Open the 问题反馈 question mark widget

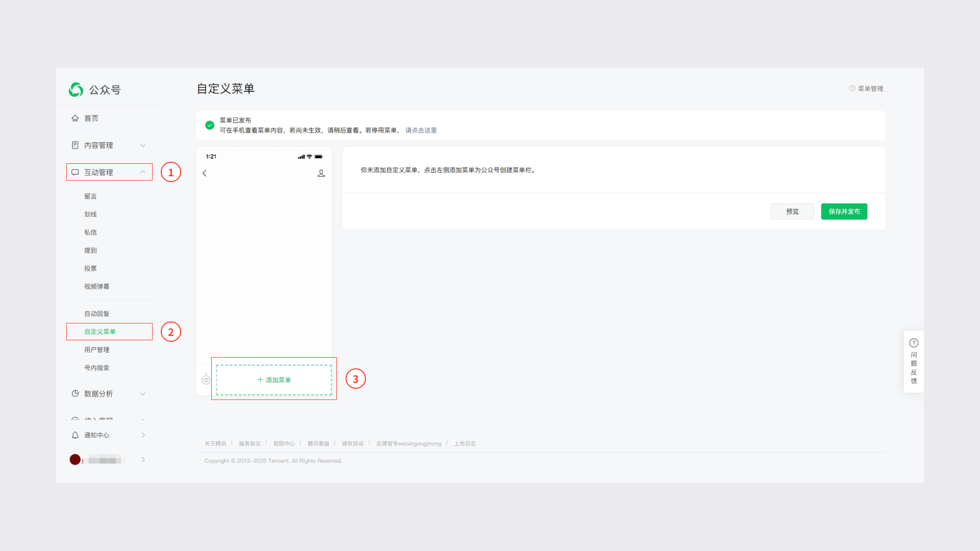pos(914,343)
